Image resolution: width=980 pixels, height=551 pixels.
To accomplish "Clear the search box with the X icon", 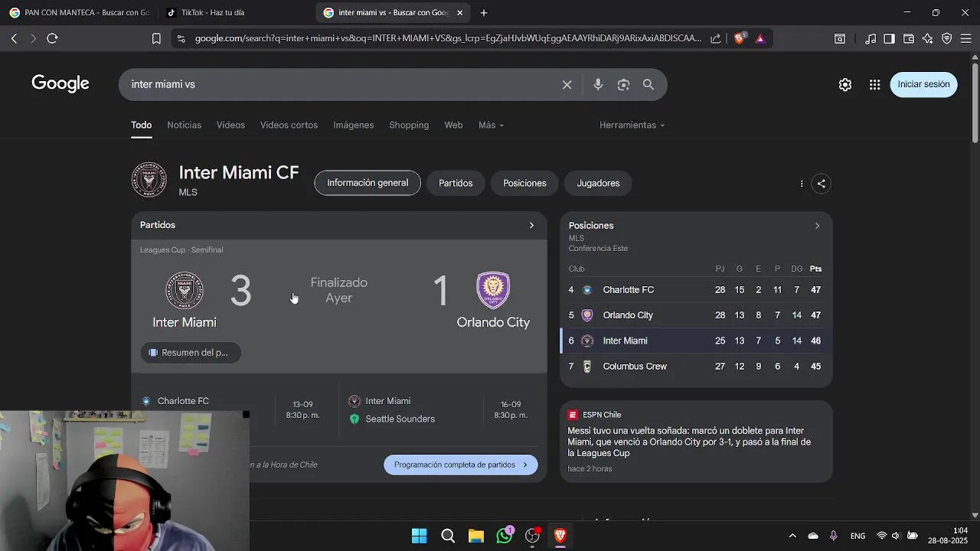I will [x=567, y=85].
